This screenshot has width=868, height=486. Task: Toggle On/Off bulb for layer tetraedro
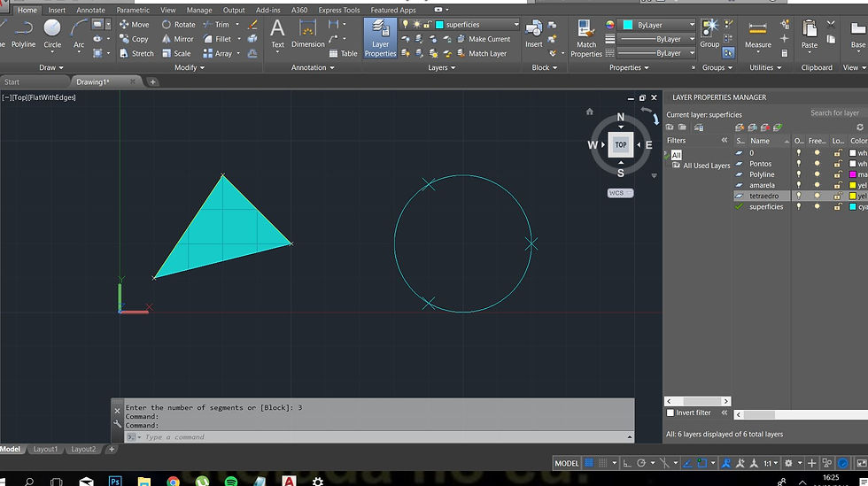tap(798, 196)
